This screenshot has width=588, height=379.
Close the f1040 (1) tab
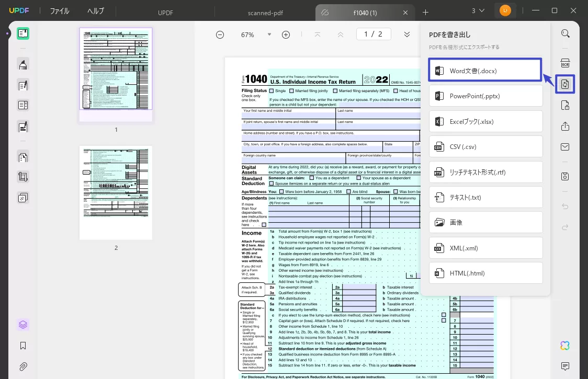click(405, 13)
